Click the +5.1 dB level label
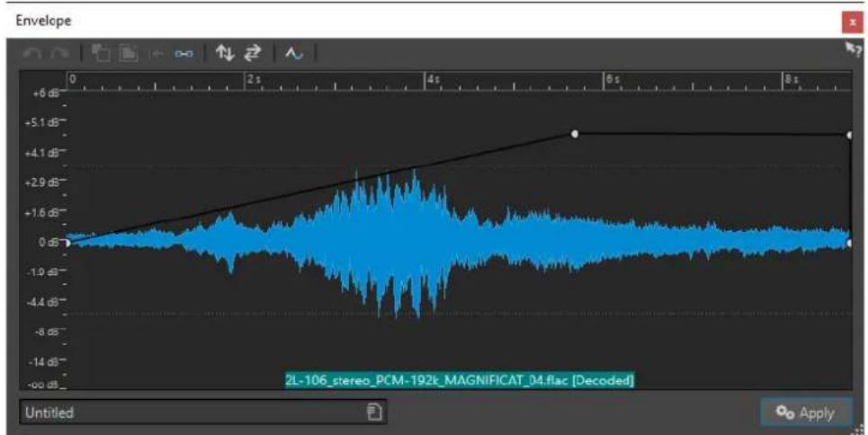Screen dimensions: 868x435 pyautogui.click(x=42, y=123)
